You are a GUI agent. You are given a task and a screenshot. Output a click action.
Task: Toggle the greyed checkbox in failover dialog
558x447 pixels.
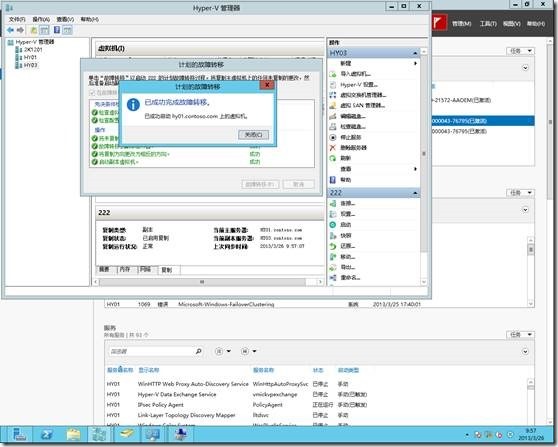92,93
